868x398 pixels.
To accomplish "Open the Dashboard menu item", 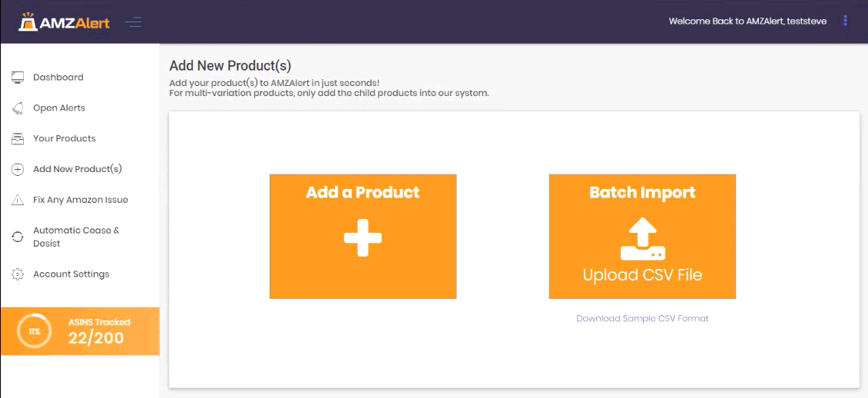I will pyautogui.click(x=58, y=78).
